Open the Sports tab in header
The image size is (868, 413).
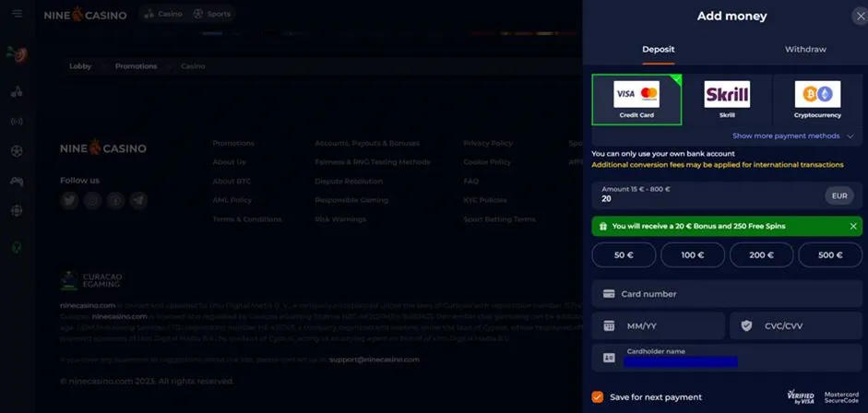212,15
